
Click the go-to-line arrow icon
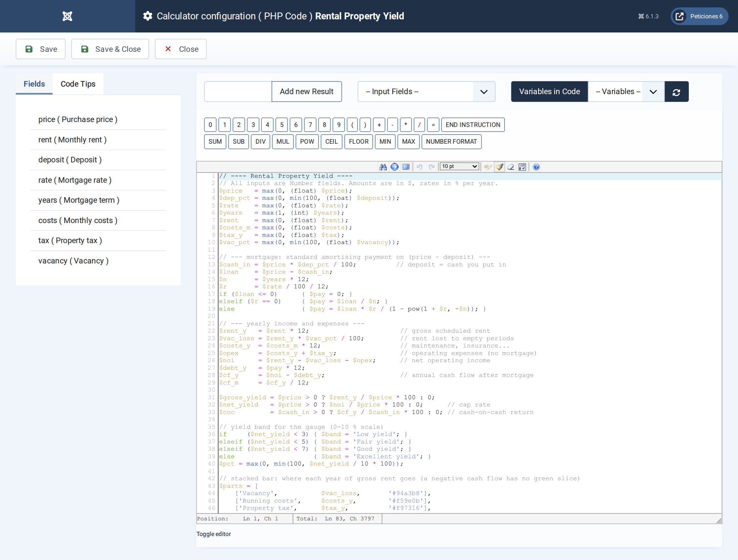tap(394, 167)
